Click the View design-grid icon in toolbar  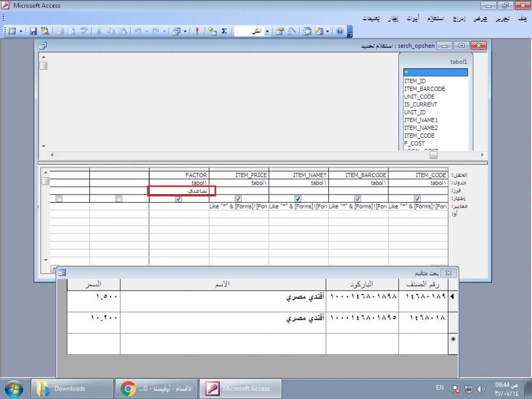click(12, 31)
